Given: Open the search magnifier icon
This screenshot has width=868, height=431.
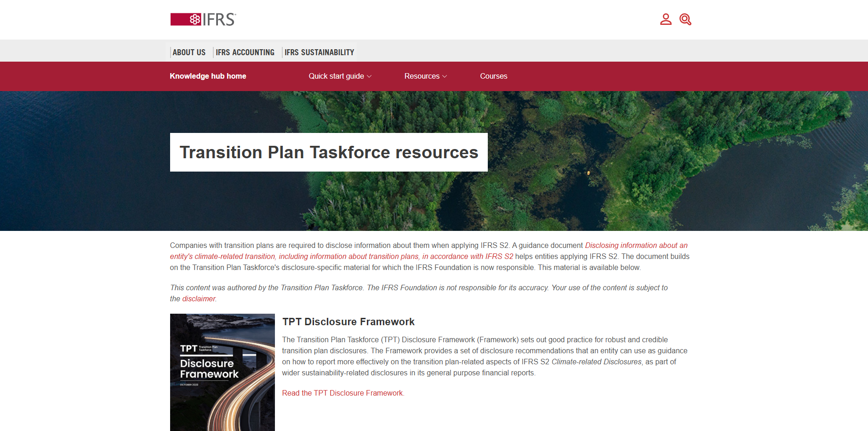Looking at the screenshot, I should point(685,19).
